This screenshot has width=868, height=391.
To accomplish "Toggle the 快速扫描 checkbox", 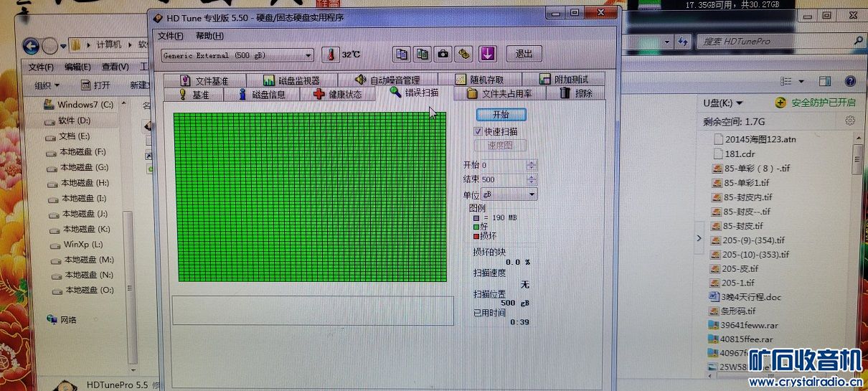I will [x=478, y=131].
